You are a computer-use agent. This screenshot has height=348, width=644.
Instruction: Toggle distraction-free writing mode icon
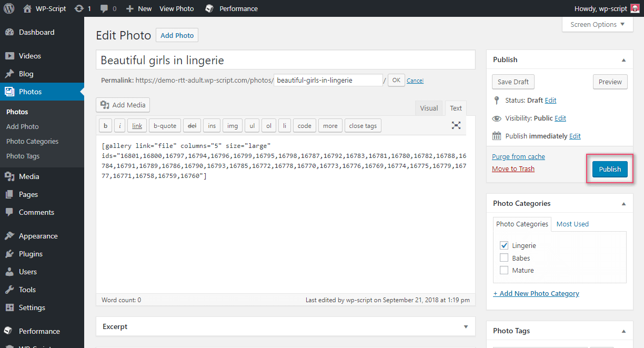(x=456, y=125)
